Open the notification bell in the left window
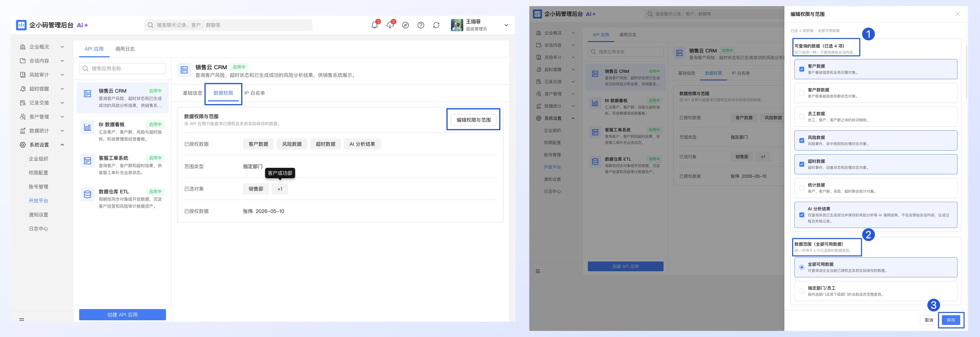The height and width of the screenshot is (337, 980). pyautogui.click(x=374, y=25)
